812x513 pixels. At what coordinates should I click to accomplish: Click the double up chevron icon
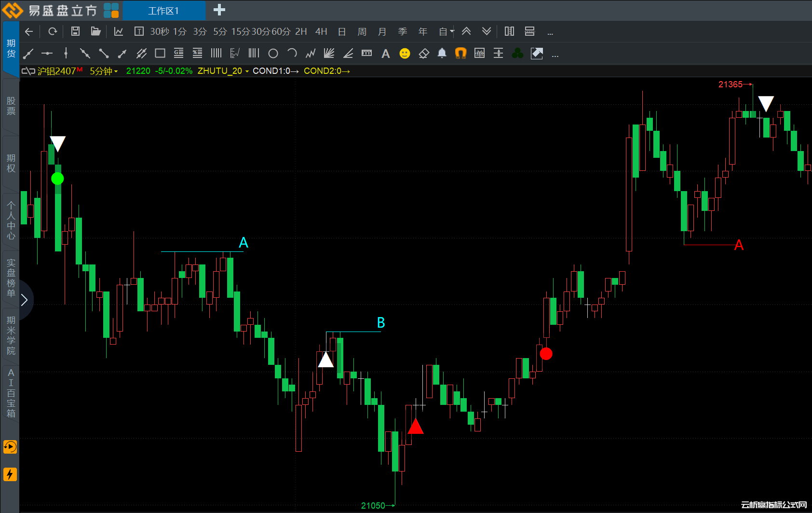(x=466, y=31)
